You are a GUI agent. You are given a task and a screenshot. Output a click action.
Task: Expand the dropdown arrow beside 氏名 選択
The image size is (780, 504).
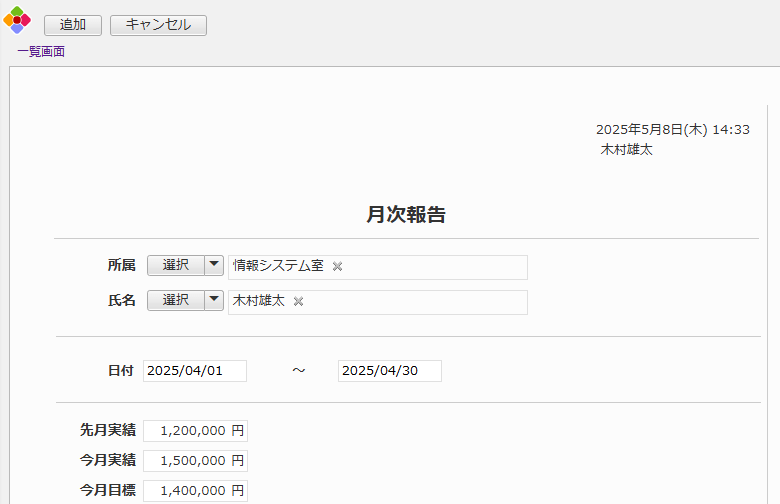click(x=214, y=300)
